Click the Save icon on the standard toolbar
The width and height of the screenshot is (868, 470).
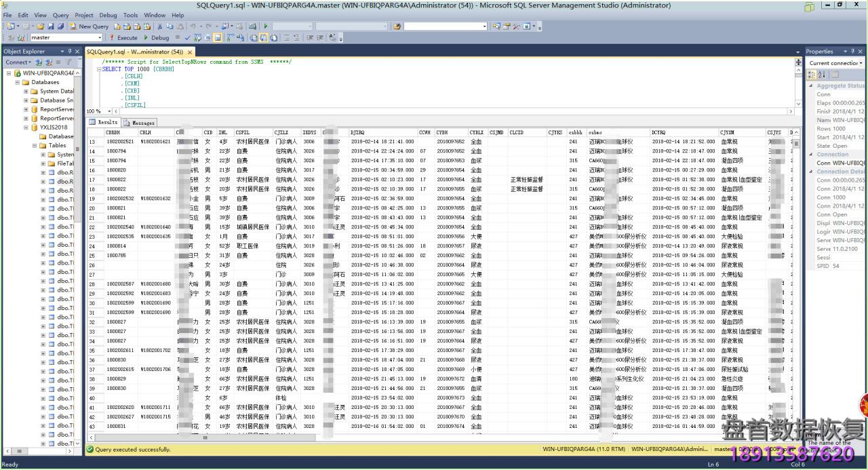tap(51, 25)
